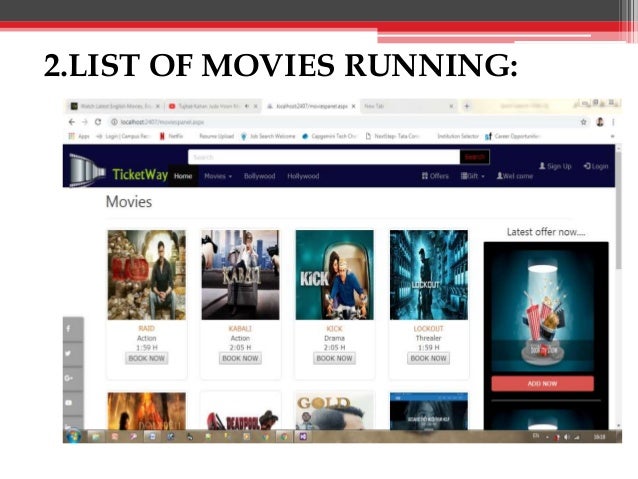Open the NextStep Tata Consultancy bookmark
This screenshot has height=479, width=638.
point(393,136)
